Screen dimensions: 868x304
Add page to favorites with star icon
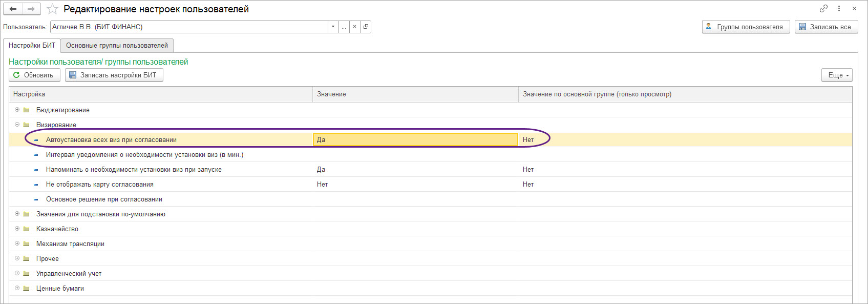(52, 9)
